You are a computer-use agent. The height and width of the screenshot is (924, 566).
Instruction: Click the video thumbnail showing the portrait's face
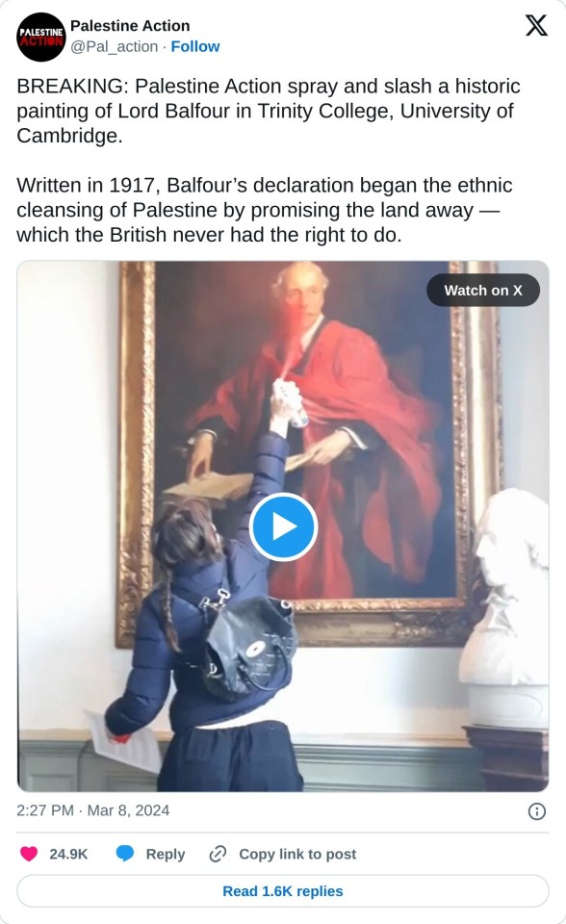(x=300, y=292)
